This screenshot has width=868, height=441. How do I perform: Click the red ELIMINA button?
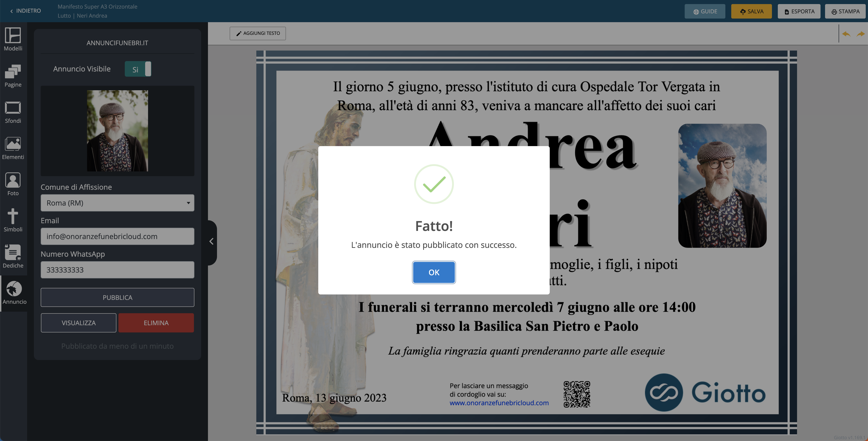tap(156, 323)
